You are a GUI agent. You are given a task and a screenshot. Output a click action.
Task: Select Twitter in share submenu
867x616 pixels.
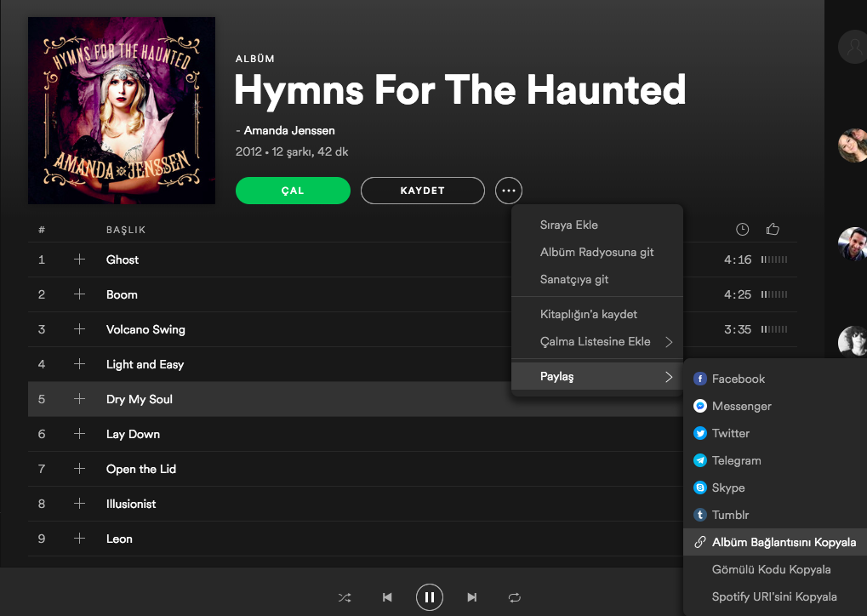730,434
